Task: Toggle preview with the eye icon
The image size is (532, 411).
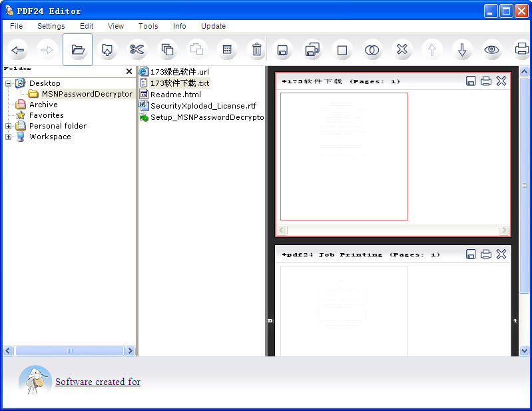Action: tap(491, 50)
